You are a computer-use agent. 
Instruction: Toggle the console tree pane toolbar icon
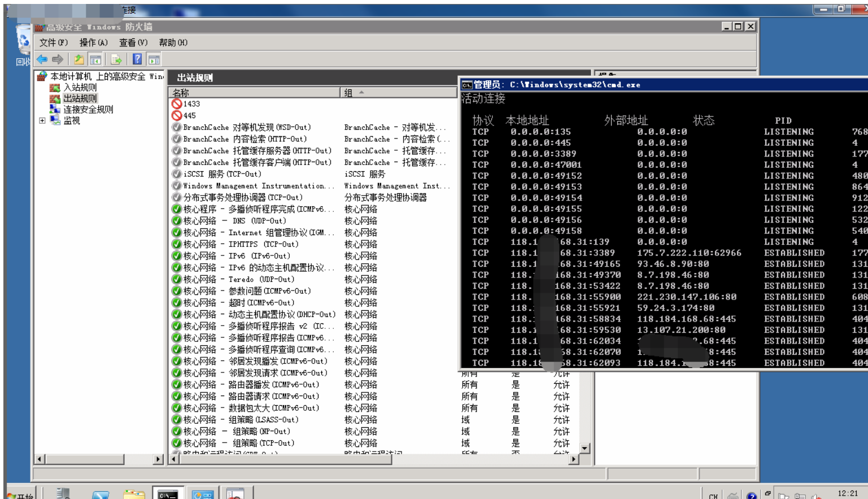[x=95, y=59]
